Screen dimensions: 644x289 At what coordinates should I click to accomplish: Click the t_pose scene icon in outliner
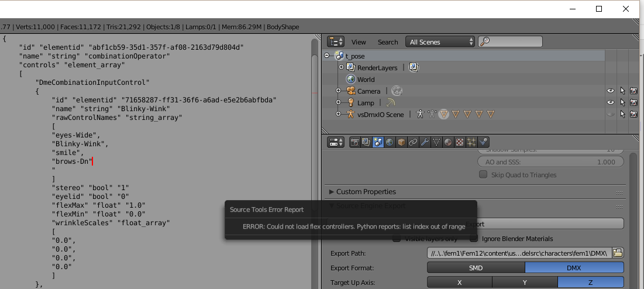click(x=340, y=56)
